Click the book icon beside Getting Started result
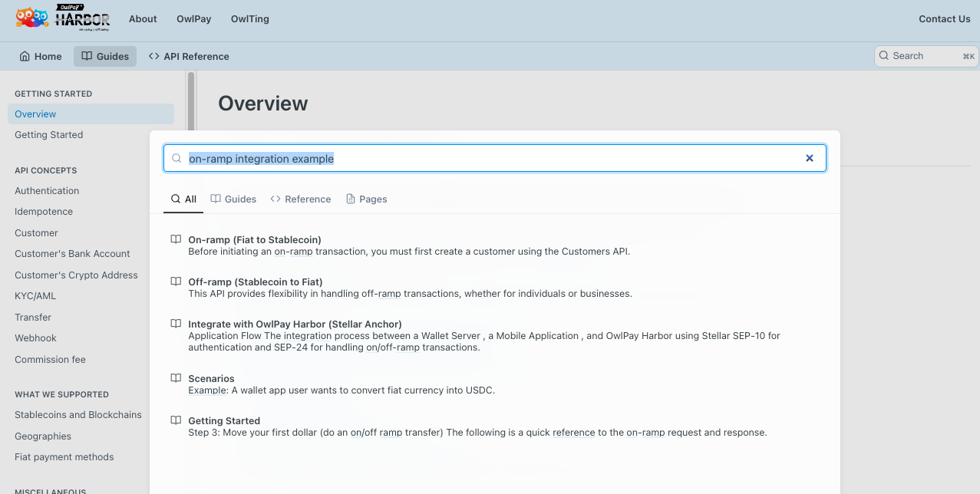The image size is (980, 494). (176, 420)
